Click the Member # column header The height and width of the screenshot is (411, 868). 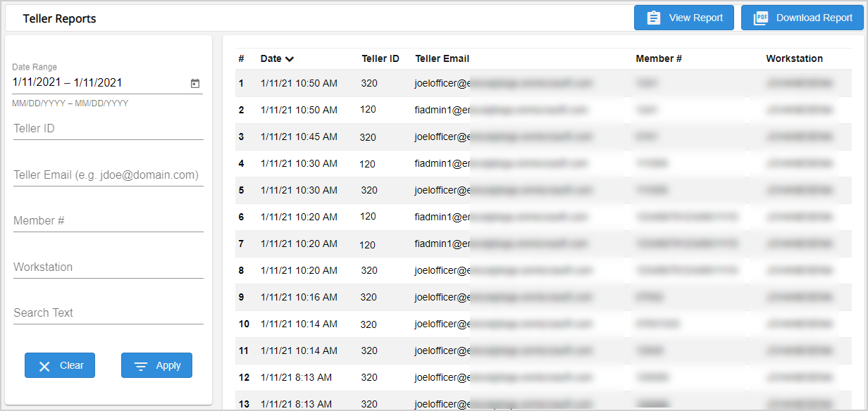(658, 59)
